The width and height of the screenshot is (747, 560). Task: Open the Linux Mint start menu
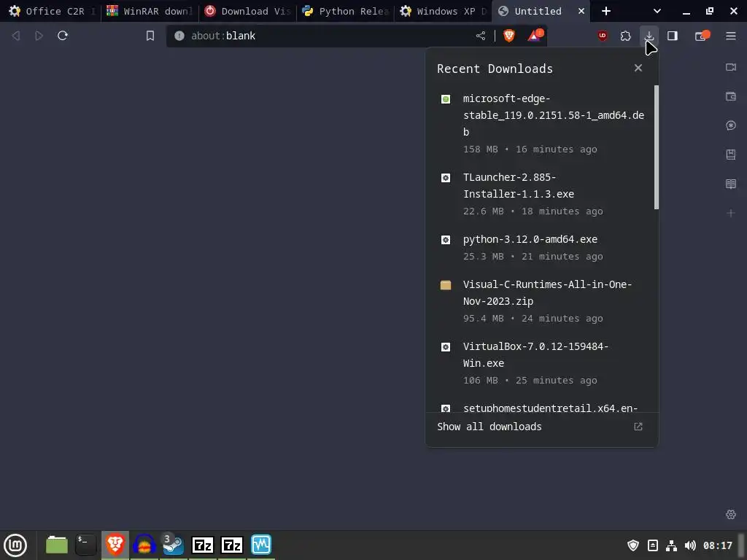pyautogui.click(x=16, y=545)
